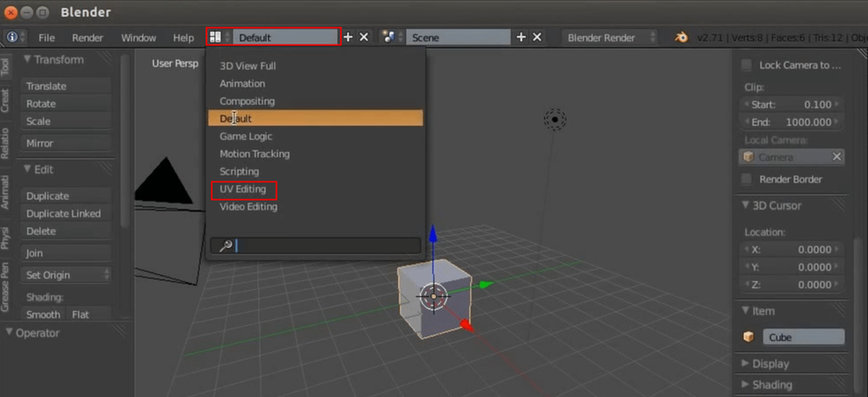Collapse the Transform panel
868x397 pixels.
tap(27, 60)
